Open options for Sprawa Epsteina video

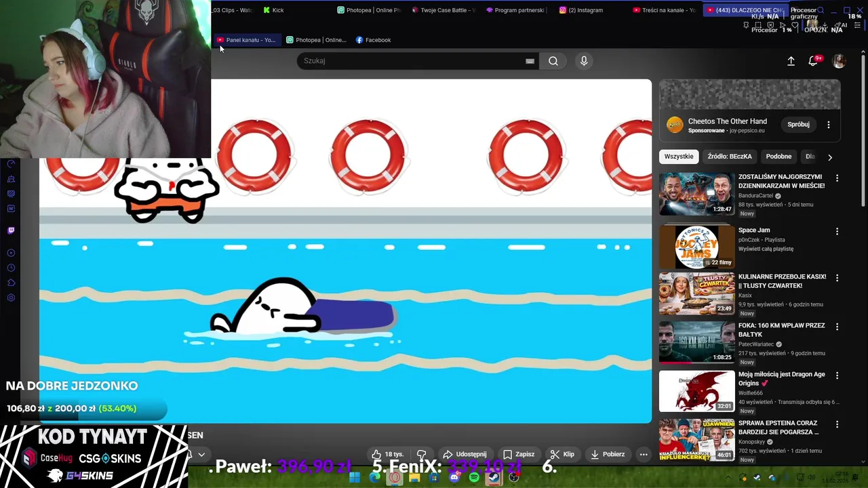click(x=837, y=424)
